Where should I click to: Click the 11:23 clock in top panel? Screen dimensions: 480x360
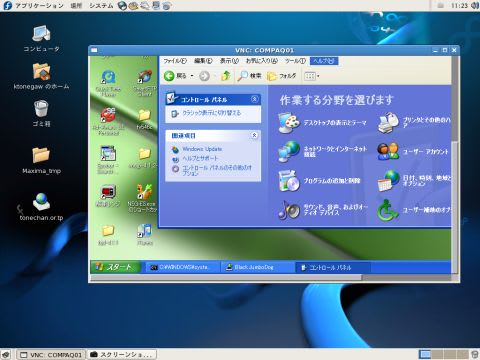click(459, 5)
